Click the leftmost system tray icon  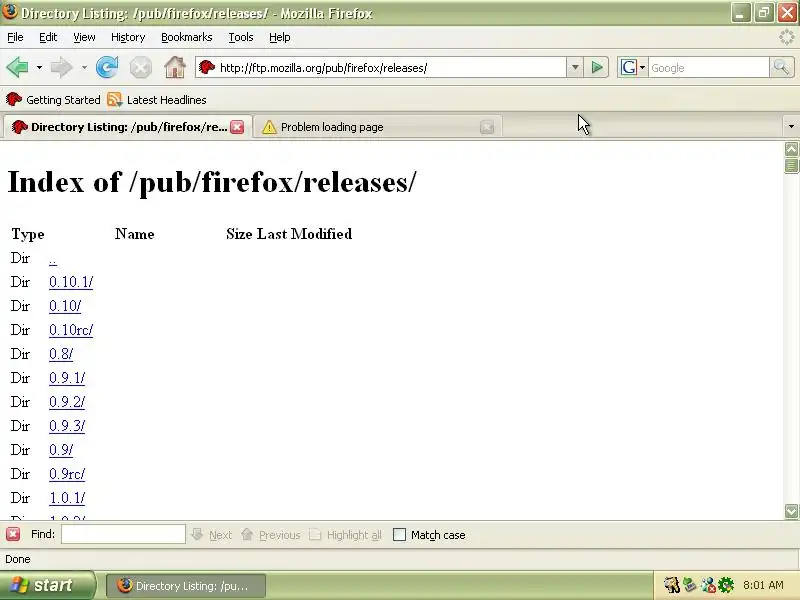point(672,585)
